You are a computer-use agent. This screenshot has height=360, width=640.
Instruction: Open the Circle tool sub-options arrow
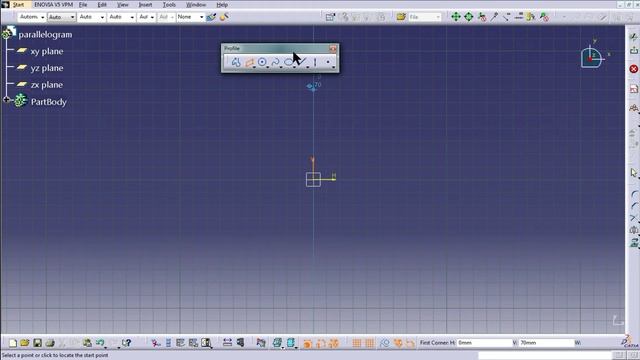point(267,67)
